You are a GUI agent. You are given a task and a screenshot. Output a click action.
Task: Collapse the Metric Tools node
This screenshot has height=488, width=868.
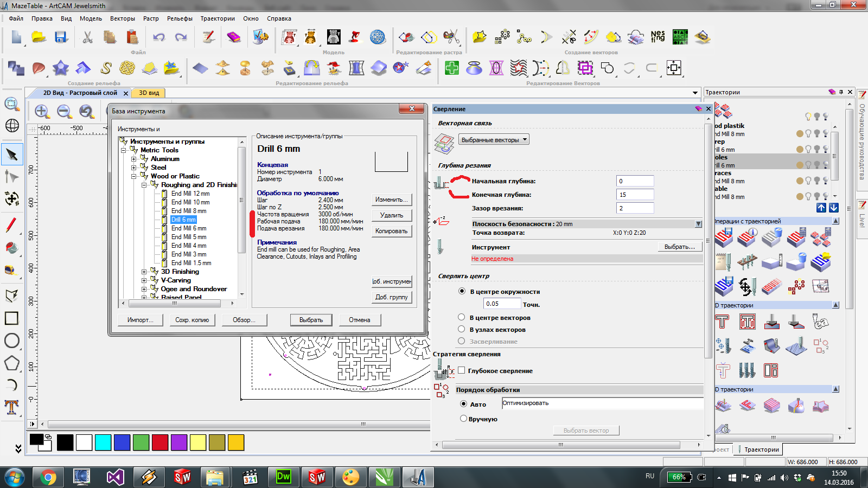pos(123,150)
